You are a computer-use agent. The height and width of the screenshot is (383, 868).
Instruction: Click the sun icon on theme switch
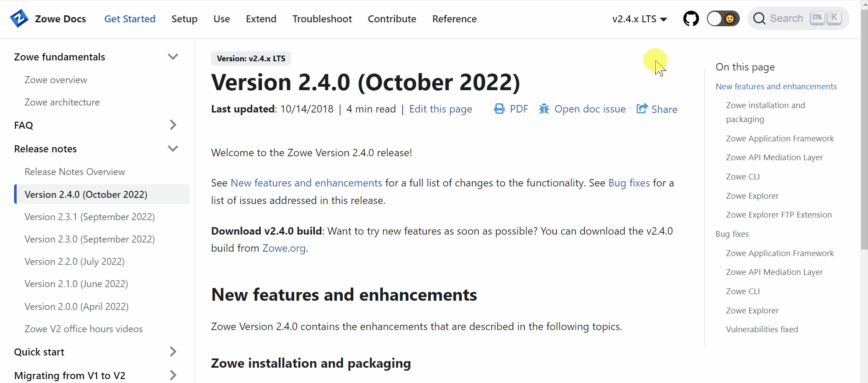coord(730,19)
